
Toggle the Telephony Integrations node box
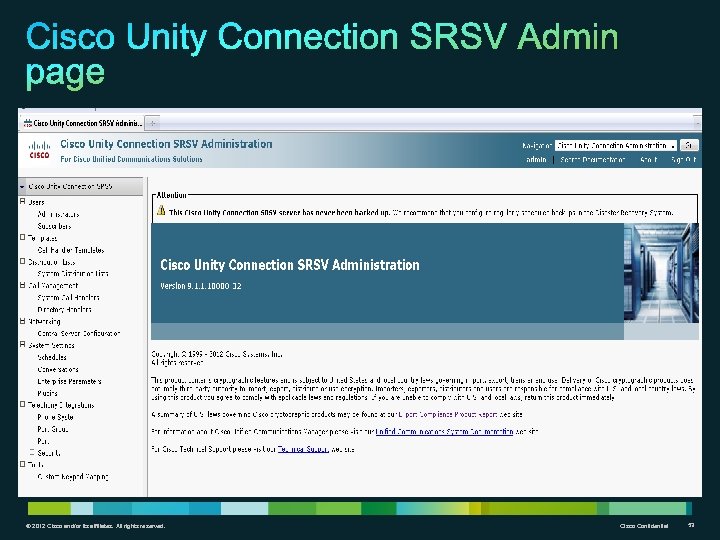[22, 405]
